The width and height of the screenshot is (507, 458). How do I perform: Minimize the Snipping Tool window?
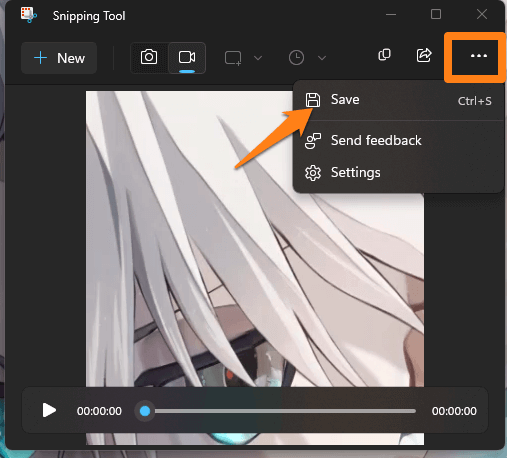(391, 15)
